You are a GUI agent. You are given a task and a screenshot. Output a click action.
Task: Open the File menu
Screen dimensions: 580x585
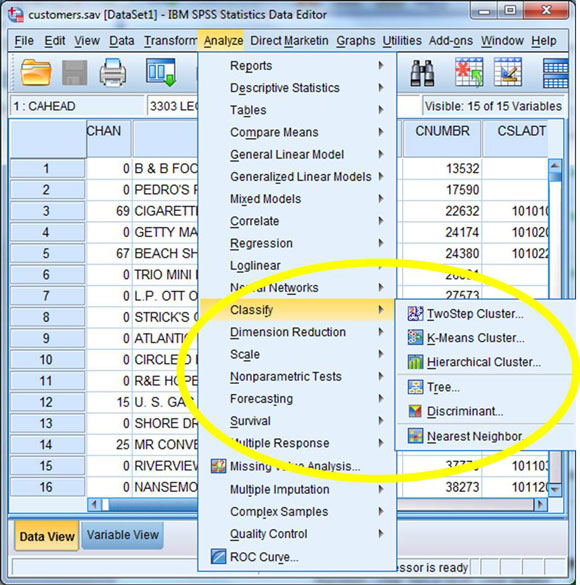[24, 41]
